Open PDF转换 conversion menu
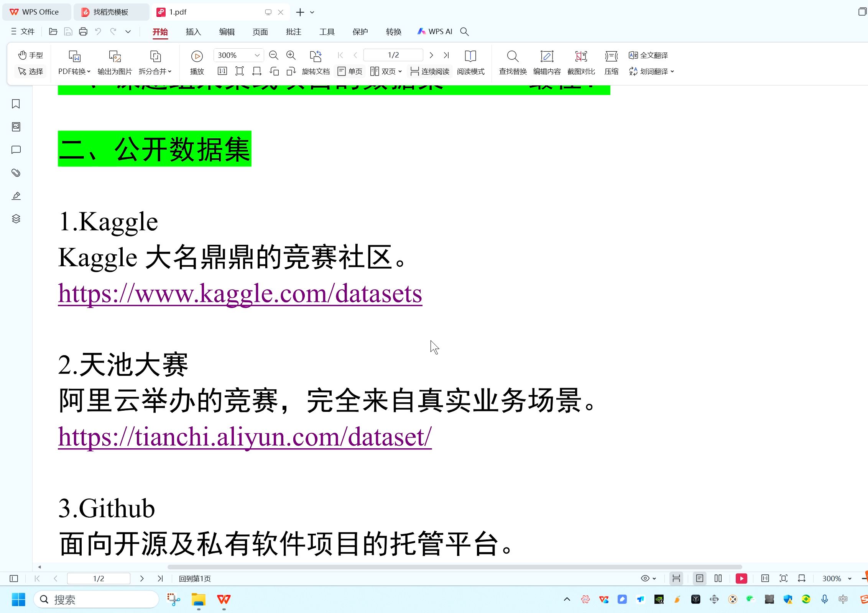The image size is (868, 613). click(x=74, y=63)
